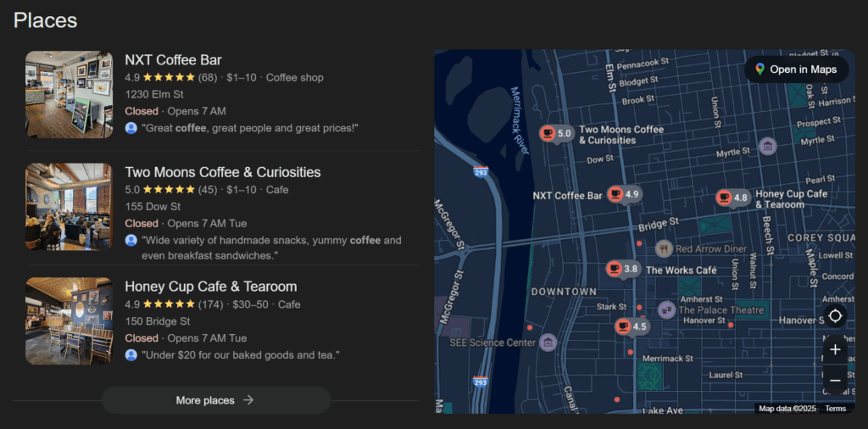This screenshot has height=429, width=868.
Task: Select the Honey Cup Cafe 4.8 map pin
Action: pyautogui.click(x=733, y=198)
